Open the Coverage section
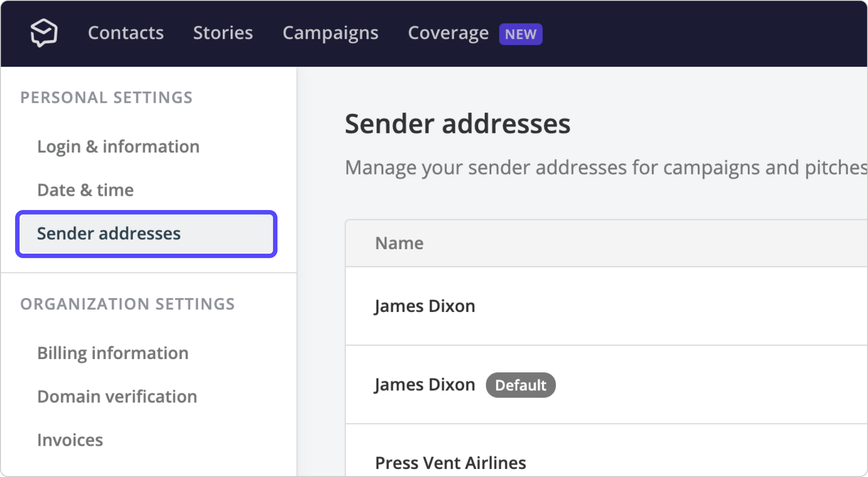Image resolution: width=868 pixels, height=477 pixels. pyautogui.click(x=448, y=33)
